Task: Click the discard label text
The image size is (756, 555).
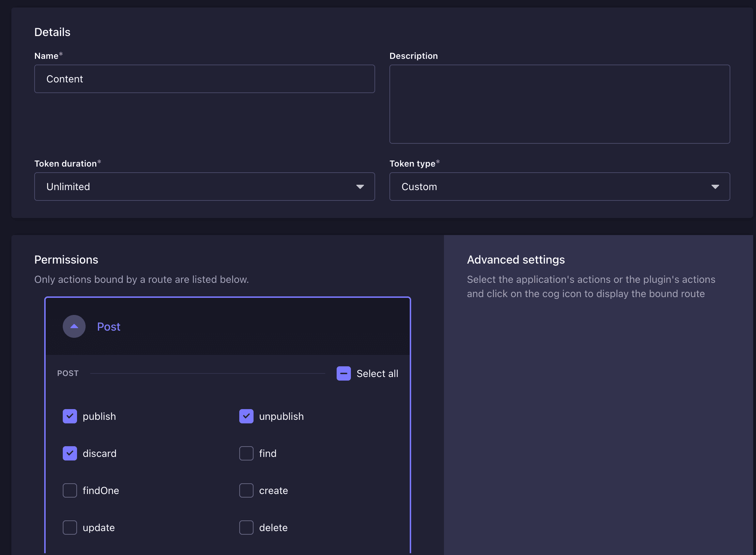Action: 100,453
